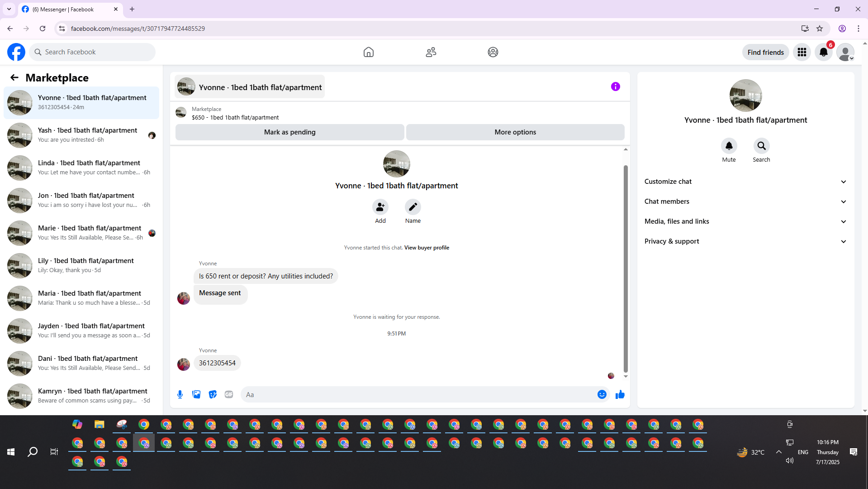Record a voice clip with the microphone

(x=180, y=394)
